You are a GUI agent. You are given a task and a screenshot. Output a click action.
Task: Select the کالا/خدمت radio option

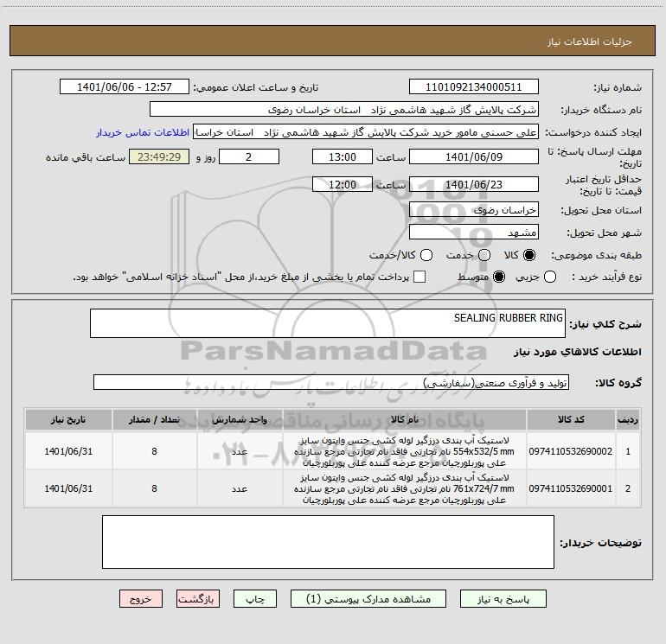tap(426, 255)
